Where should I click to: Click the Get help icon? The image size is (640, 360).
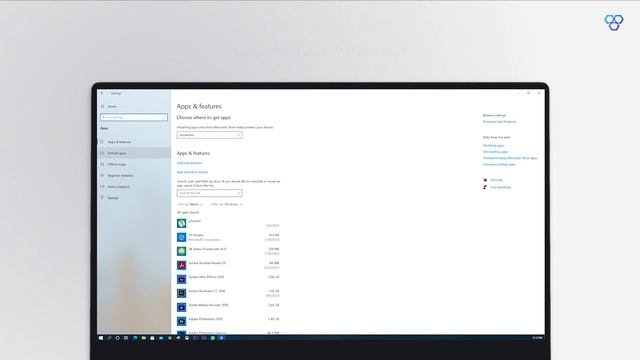[485, 180]
